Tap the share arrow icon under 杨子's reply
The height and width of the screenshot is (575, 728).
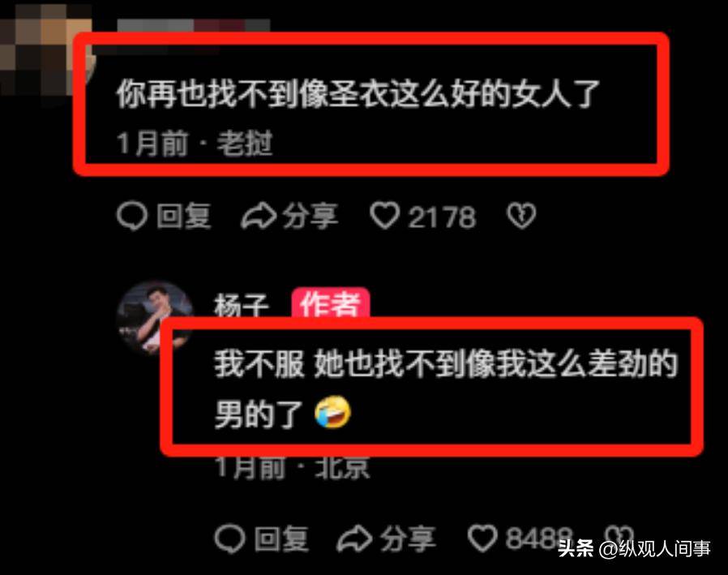pyautogui.click(x=355, y=539)
